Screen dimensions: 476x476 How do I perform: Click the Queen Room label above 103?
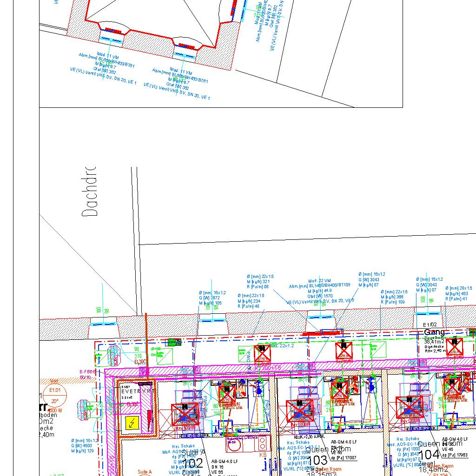coord(329,449)
